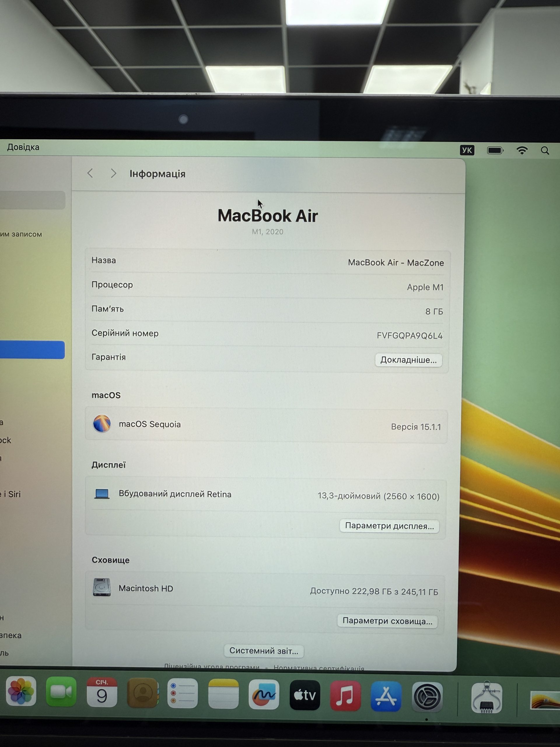Click the Назва label
Viewport: 560px width, 747px height.
[104, 260]
